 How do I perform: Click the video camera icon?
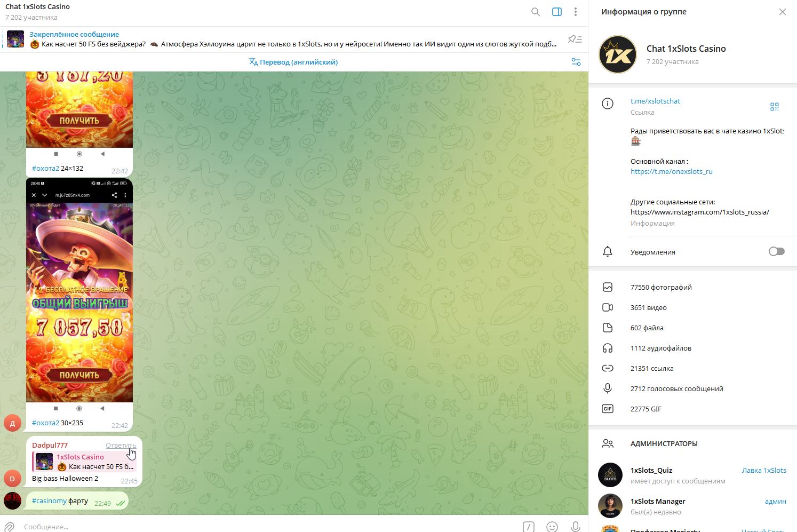point(608,307)
